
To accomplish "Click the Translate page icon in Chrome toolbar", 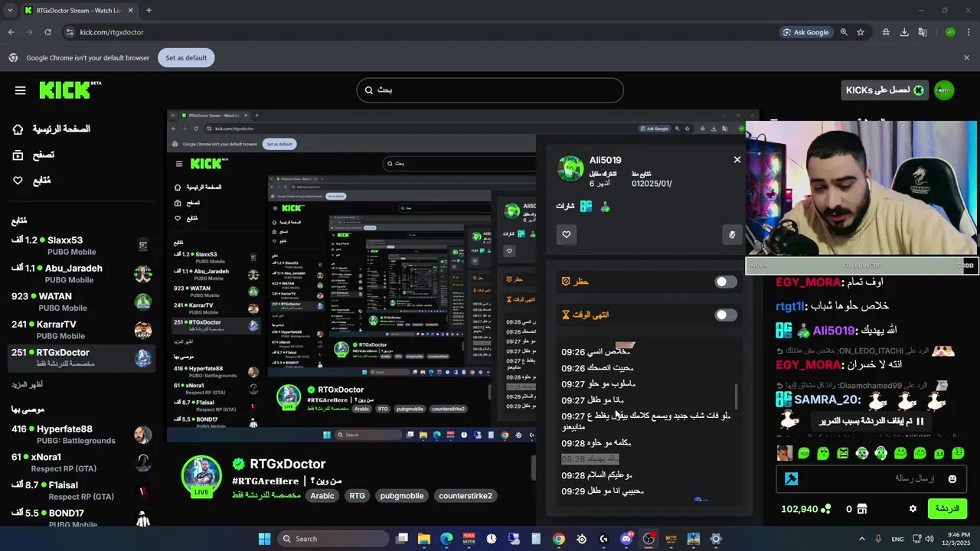I will (x=923, y=32).
